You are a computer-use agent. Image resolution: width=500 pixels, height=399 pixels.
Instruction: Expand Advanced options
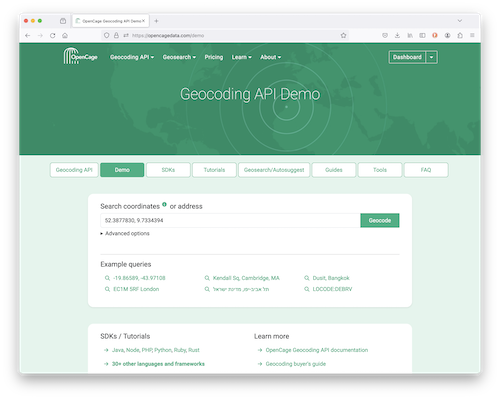[125, 233]
